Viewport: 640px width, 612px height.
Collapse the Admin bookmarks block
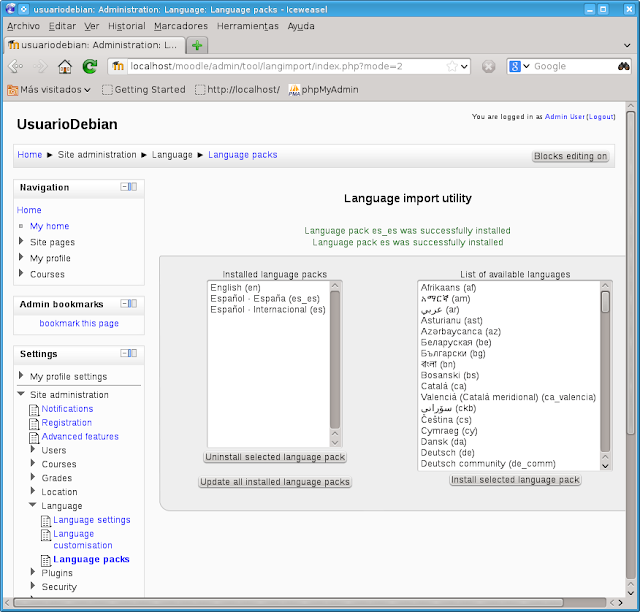tap(124, 303)
